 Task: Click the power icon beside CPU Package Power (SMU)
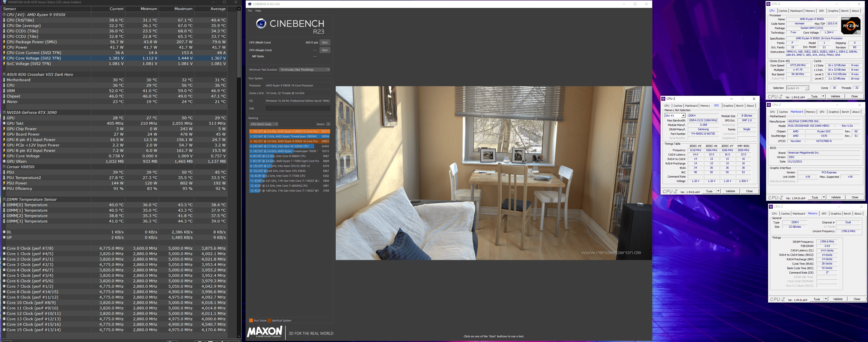coord(4,42)
